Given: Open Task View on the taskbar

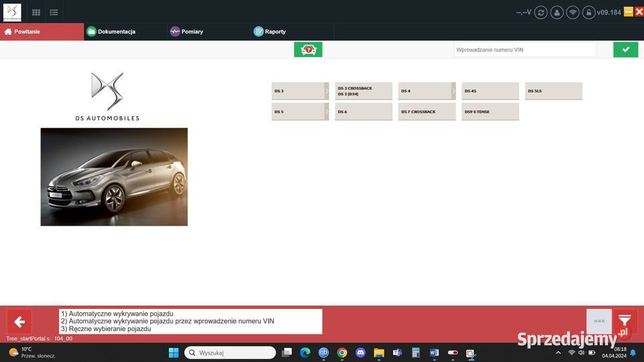Looking at the screenshot, I should [286, 353].
